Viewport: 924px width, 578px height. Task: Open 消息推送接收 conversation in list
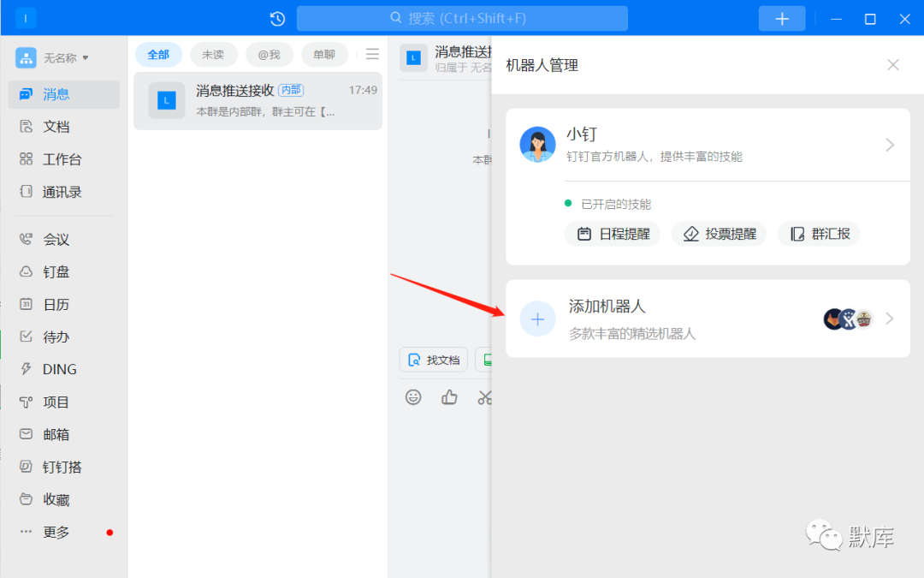click(x=258, y=101)
